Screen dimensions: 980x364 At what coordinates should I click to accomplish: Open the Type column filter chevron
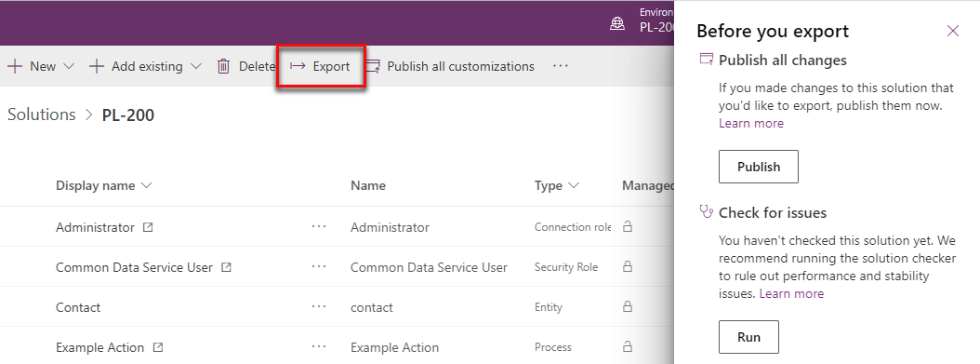point(573,186)
